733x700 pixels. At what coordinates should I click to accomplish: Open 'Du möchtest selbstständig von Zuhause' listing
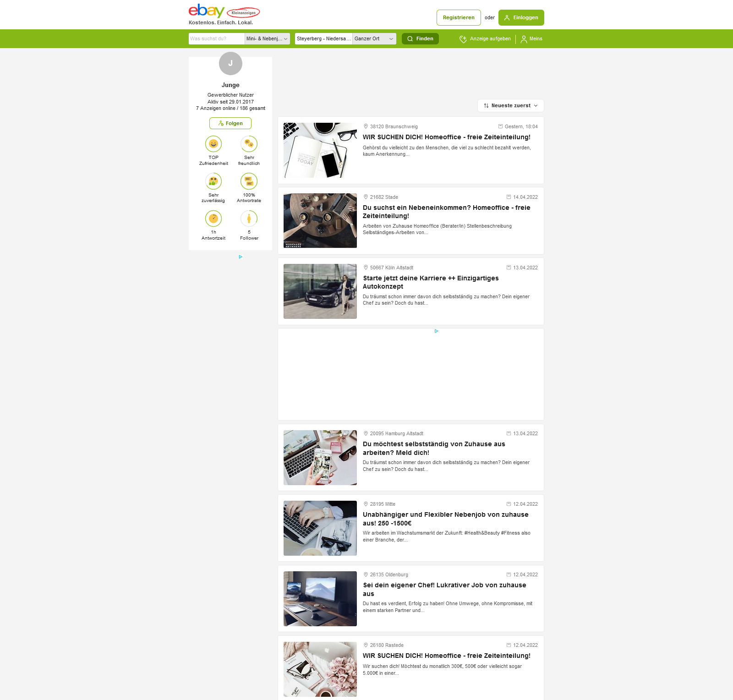[434, 448]
